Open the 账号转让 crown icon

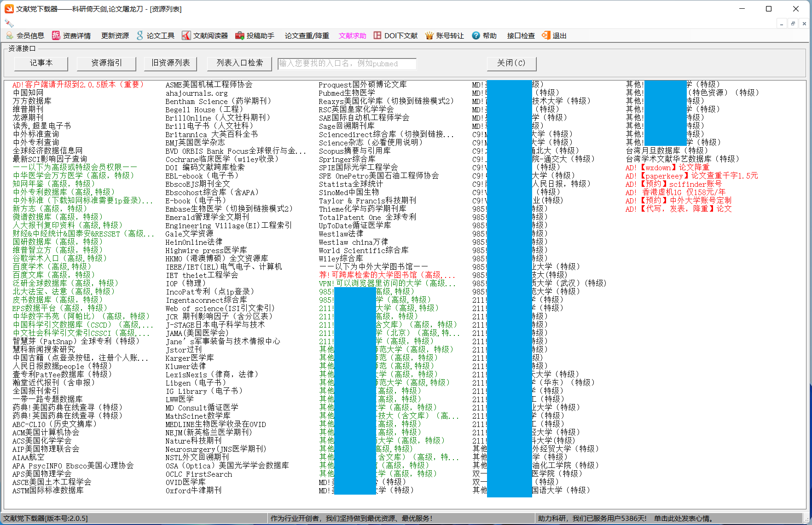tap(429, 35)
